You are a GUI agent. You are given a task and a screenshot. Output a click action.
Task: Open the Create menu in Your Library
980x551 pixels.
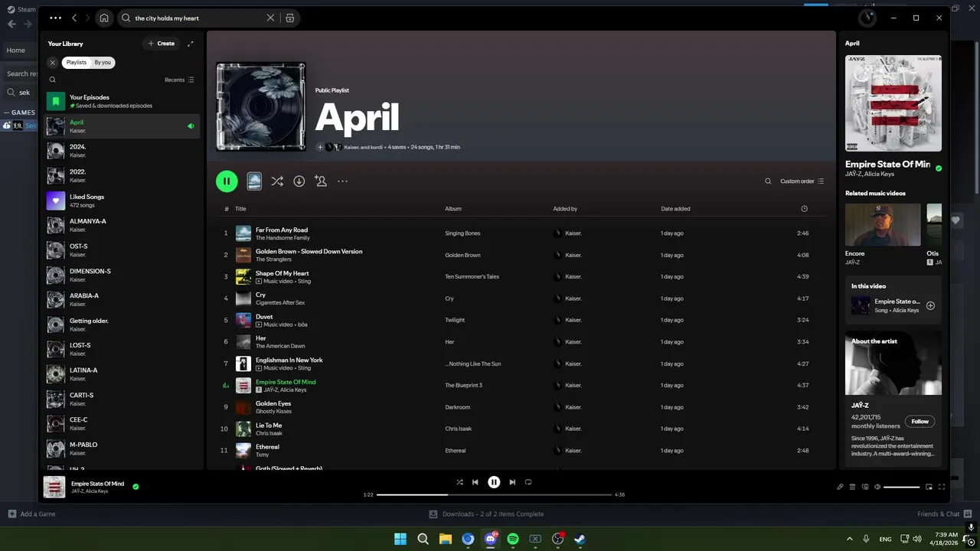pyautogui.click(x=162, y=44)
